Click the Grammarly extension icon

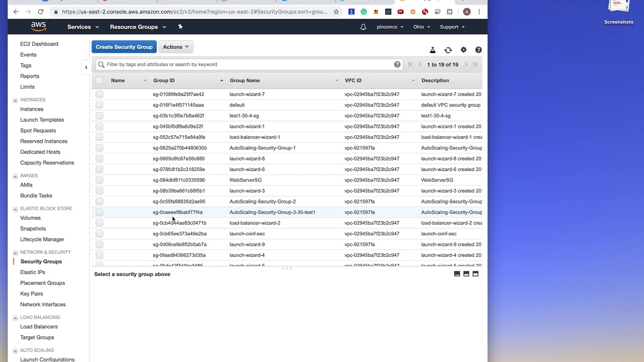point(363,12)
